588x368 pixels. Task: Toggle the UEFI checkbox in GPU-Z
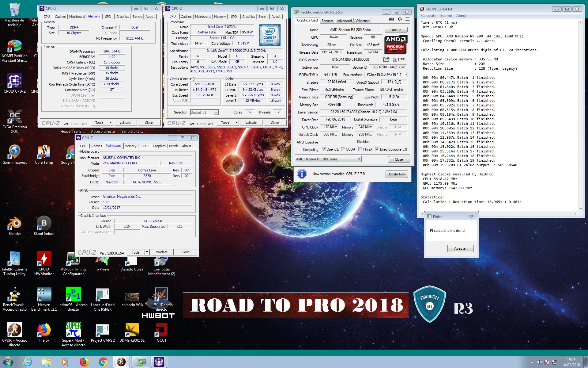tap(395, 60)
